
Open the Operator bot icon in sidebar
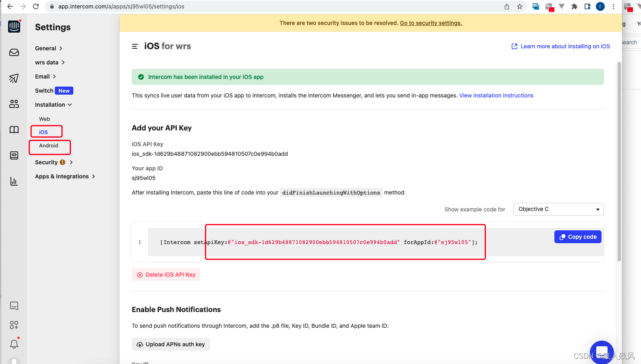[14, 155]
